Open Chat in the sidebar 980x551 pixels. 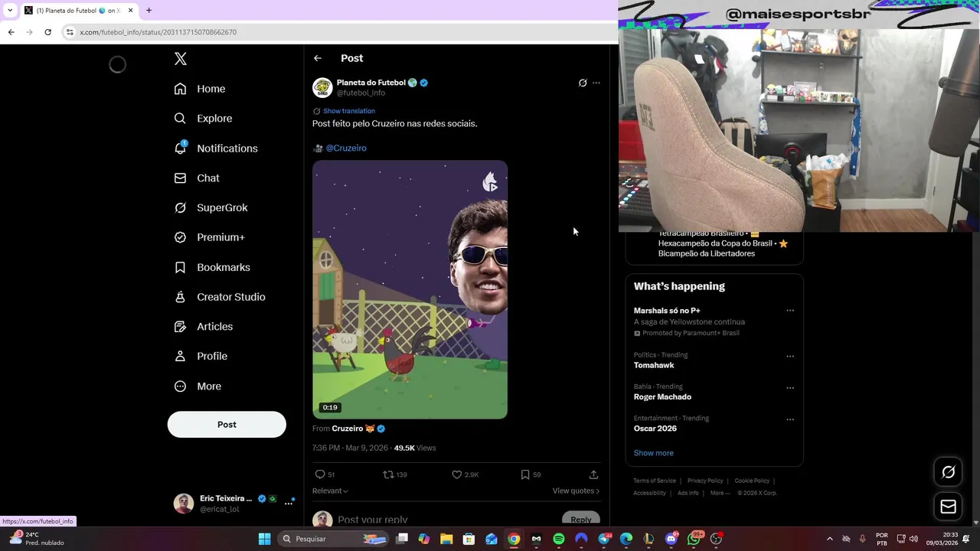point(197,178)
